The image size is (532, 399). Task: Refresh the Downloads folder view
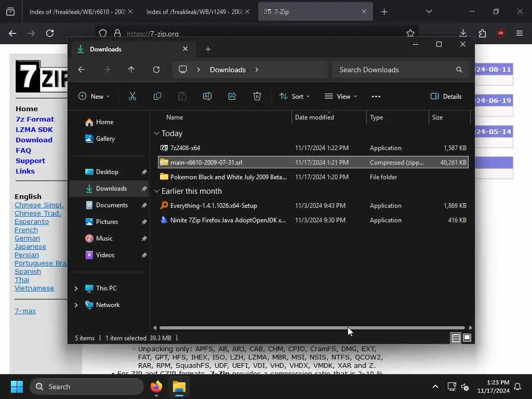coord(156,70)
